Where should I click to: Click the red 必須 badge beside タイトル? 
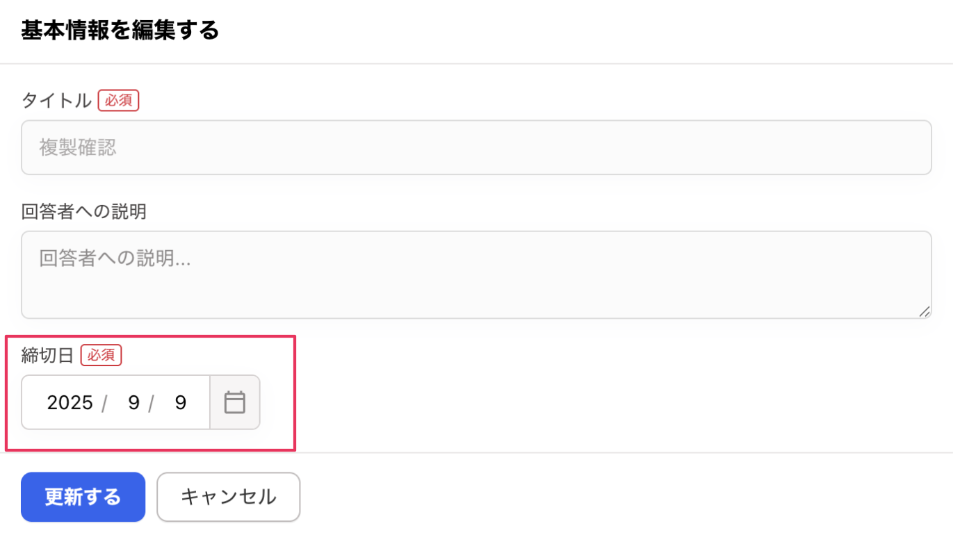(118, 100)
